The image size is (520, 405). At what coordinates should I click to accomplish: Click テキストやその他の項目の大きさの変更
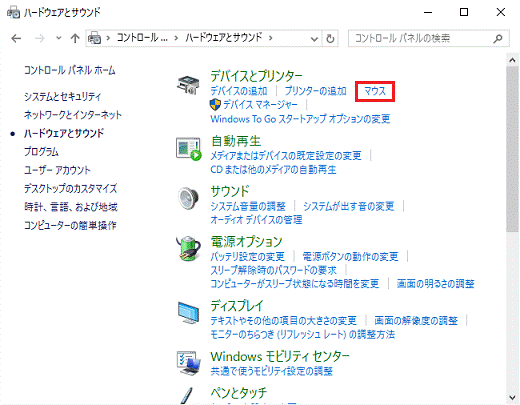pos(283,320)
